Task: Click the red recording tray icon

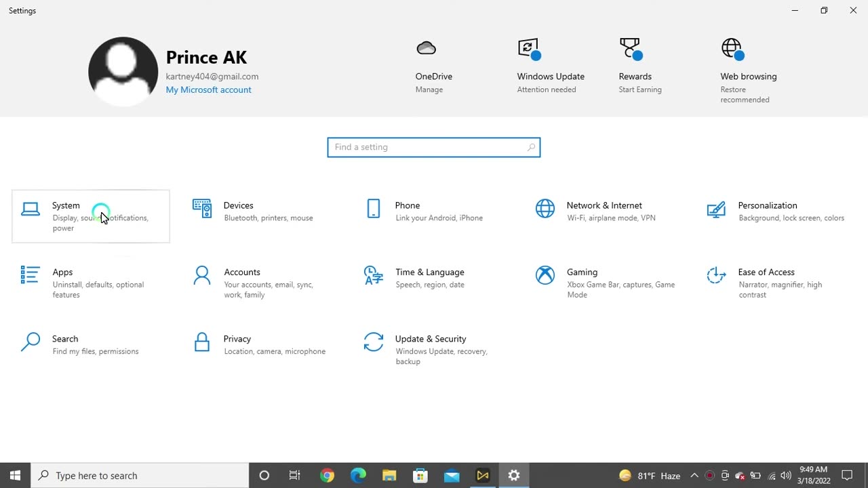Action: [710, 475]
